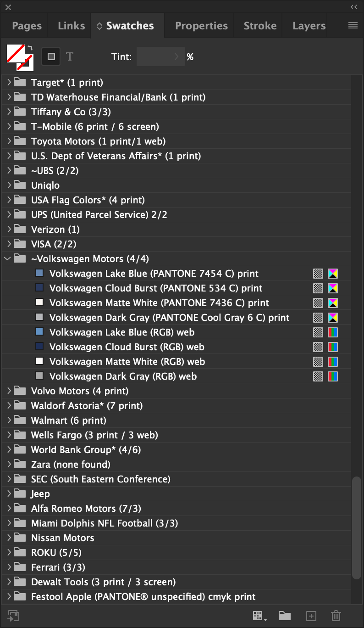Viewport: 364px width, 628px height.
Task: Switch to the Stroke tab
Action: (x=260, y=26)
